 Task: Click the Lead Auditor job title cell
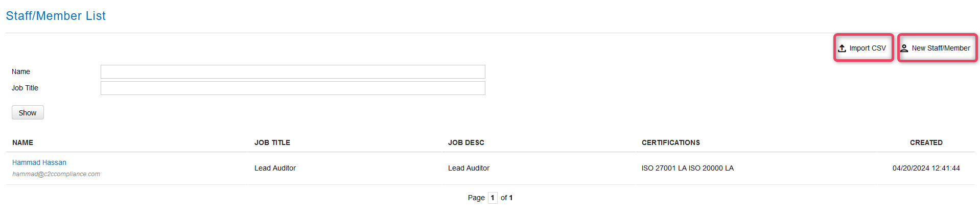point(275,168)
